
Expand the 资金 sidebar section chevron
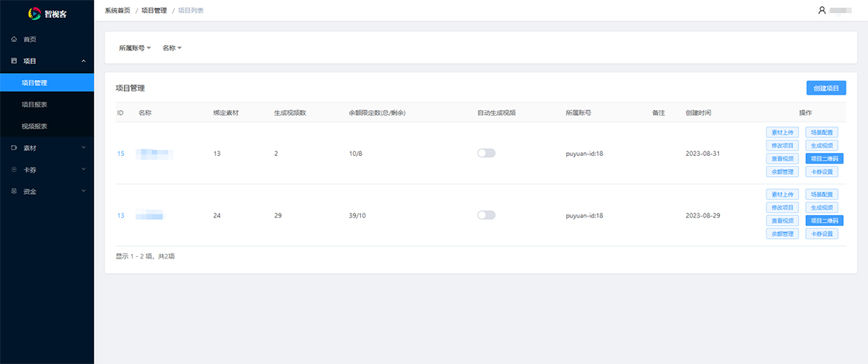[83, 191]
